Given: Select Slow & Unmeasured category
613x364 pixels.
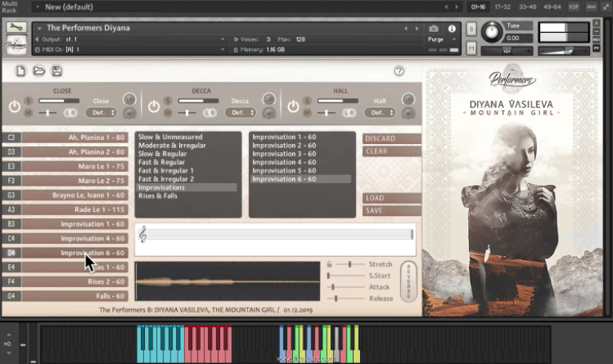Looking at the screenshot, I should pyautogui.click(x=170, y=137).
